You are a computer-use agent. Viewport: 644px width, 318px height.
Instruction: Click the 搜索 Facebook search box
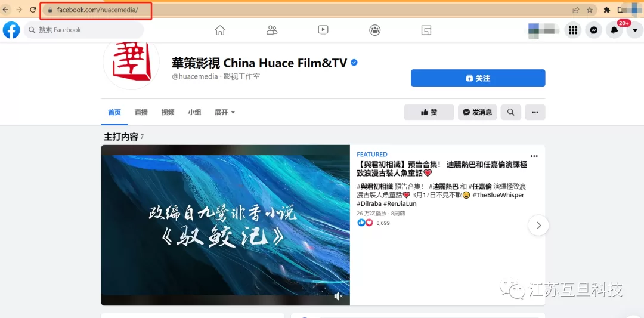click(84, 30)
